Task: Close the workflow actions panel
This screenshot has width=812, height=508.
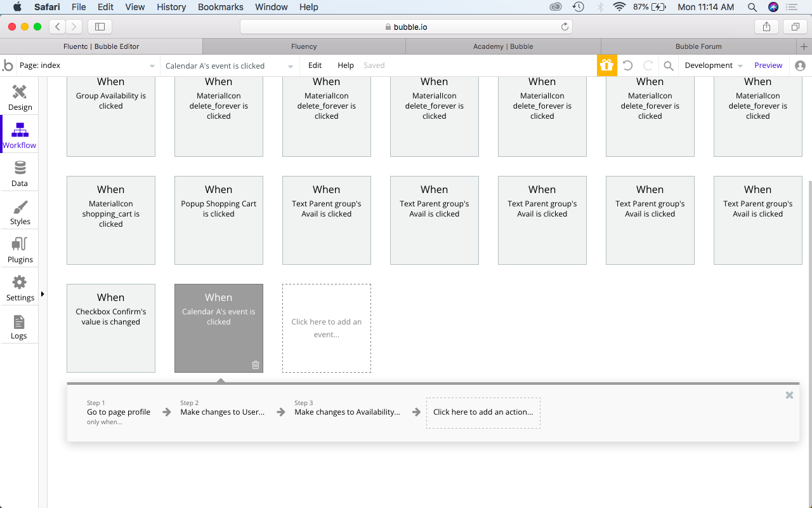Action: pos(789,395)
